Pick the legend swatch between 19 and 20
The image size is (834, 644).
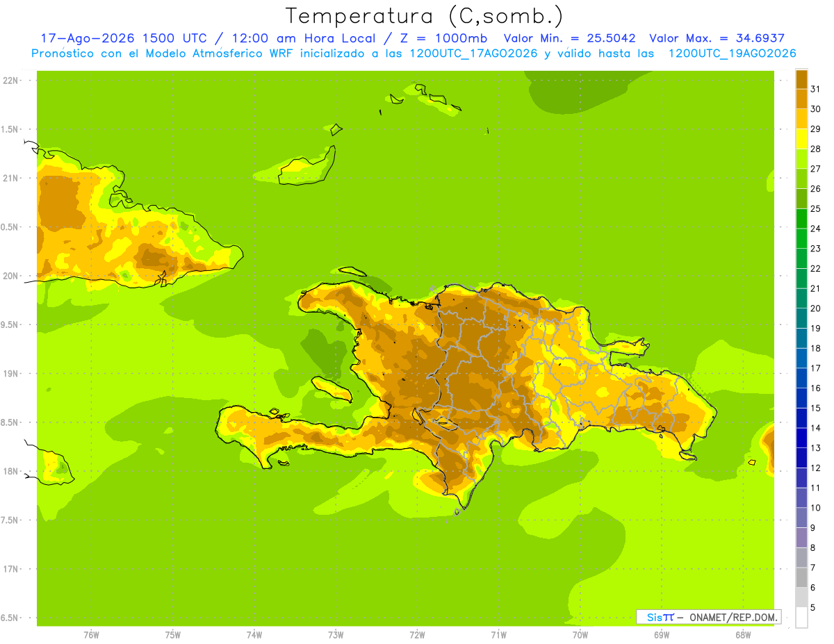[x=801, y=318]
